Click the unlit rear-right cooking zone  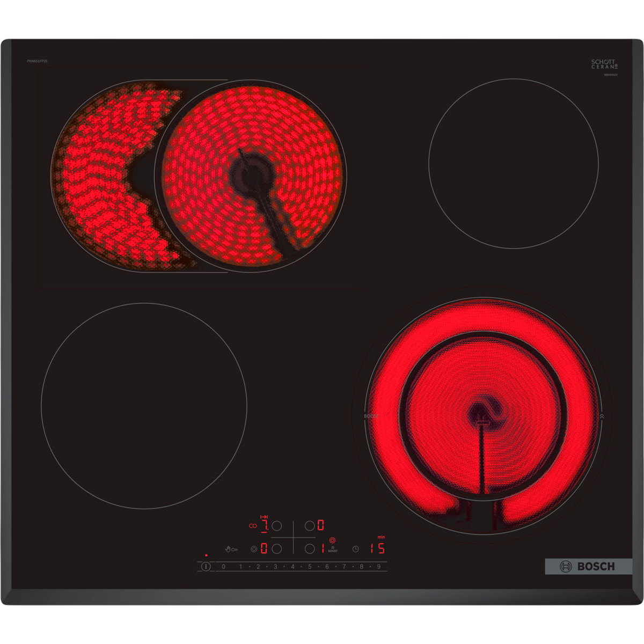pyautogui.click(x=513, y=164)
